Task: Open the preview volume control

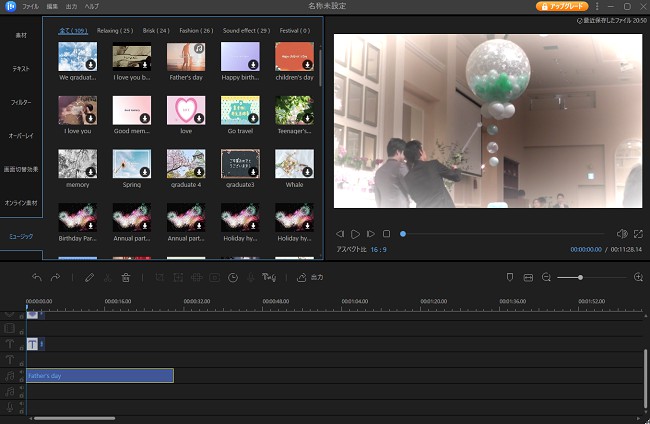Action: coord(622,234)
